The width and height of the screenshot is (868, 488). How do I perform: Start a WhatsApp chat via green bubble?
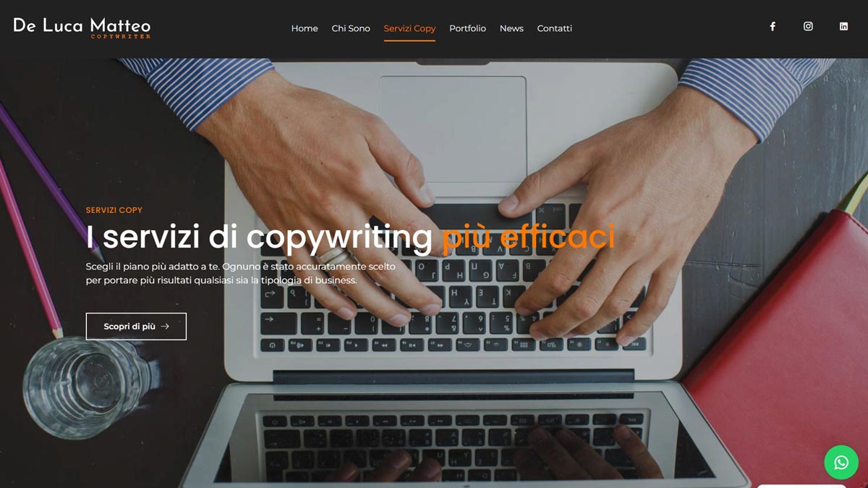pos(841,462)
